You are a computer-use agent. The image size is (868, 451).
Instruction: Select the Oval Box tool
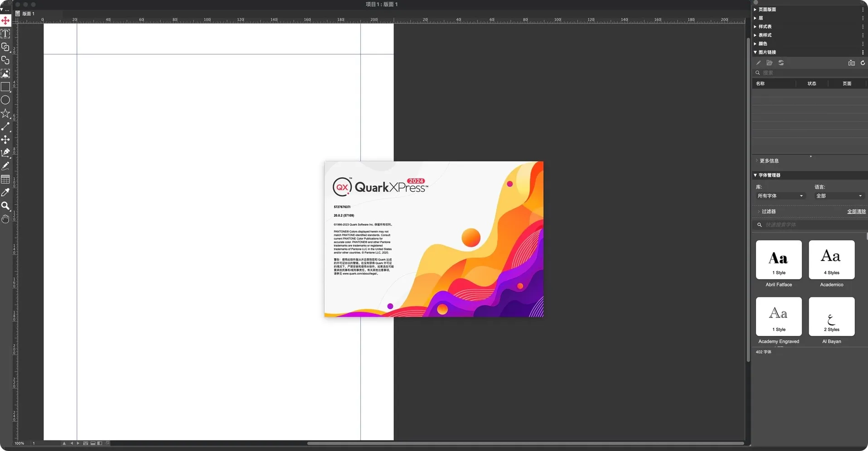[x=5, y=100]
